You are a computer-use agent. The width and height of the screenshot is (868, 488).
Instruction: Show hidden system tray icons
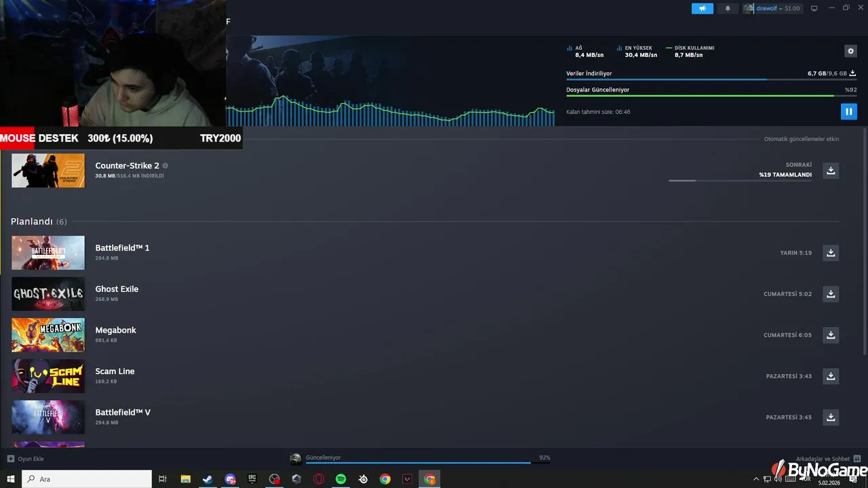(756, 479)
